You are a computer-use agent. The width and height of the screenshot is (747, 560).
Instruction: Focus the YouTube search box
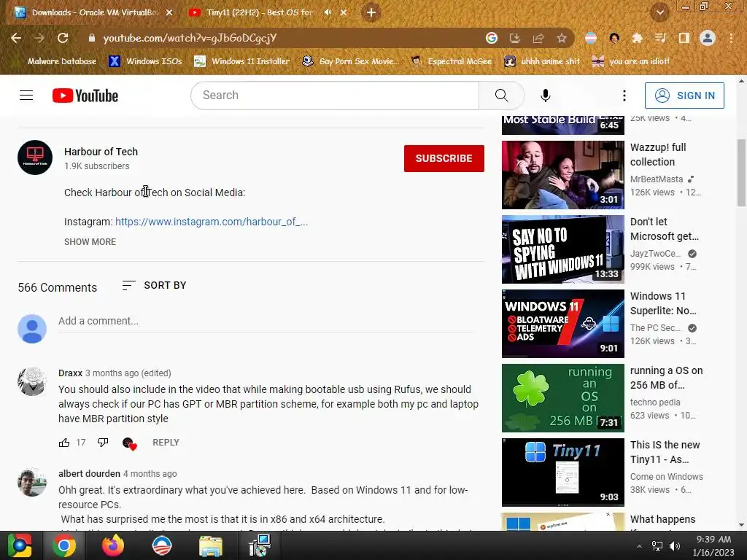[336, 96]
